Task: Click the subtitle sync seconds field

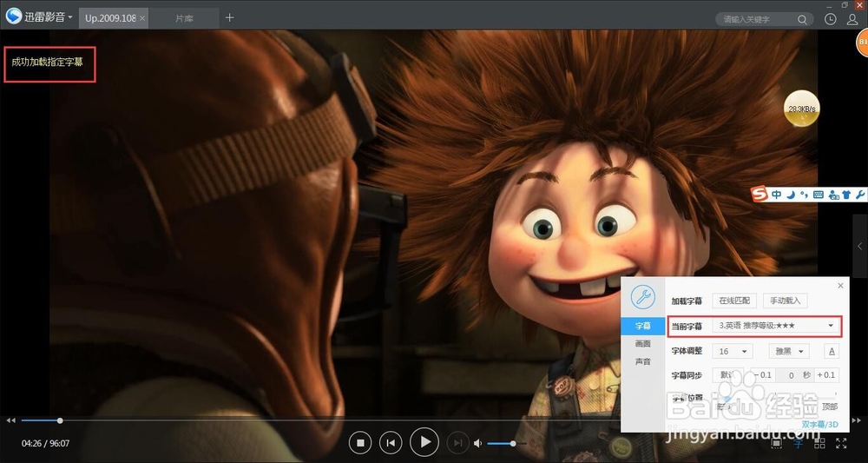Action: (x=794, y=375)
